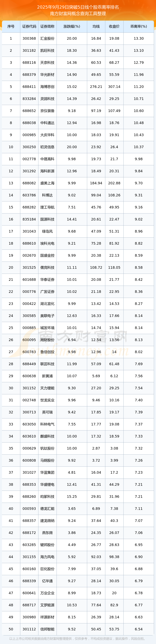Image resolution: width=156 pixels, height=644 pixels.
Task: Click stock code 835184
Action: (29, 219)
